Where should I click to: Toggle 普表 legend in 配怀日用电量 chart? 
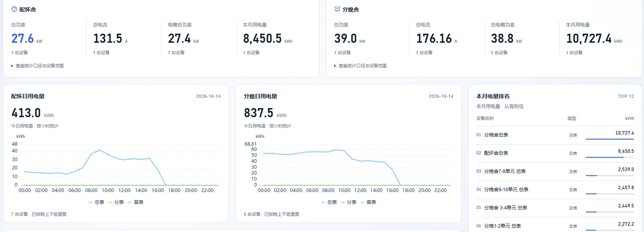coord(136,202)
